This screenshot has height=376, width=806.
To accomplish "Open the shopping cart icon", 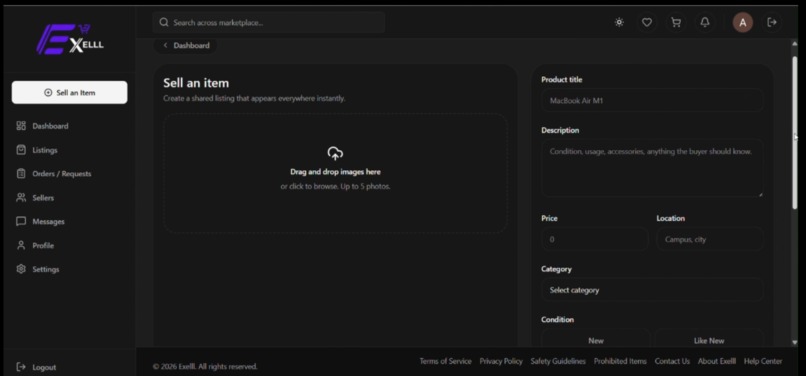I will tap(676, 22).
